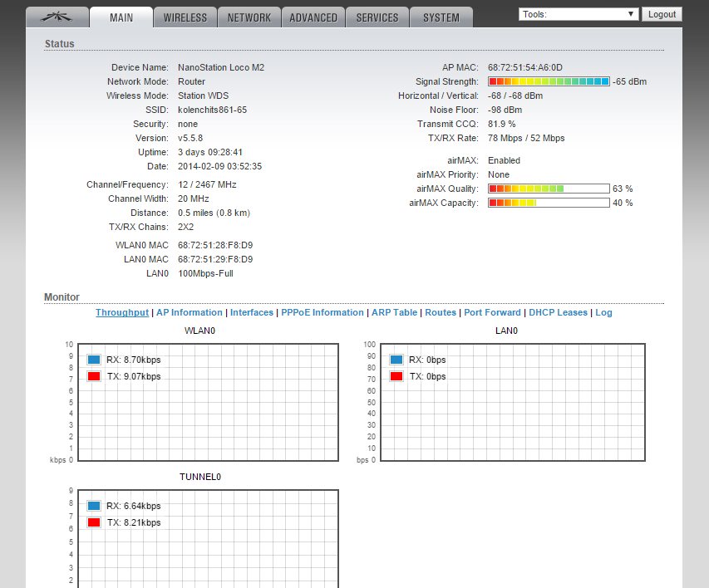Viewport: 709px width, 588px height.
Task: Open the SERVICES tab
Action: tap(377, 17)
